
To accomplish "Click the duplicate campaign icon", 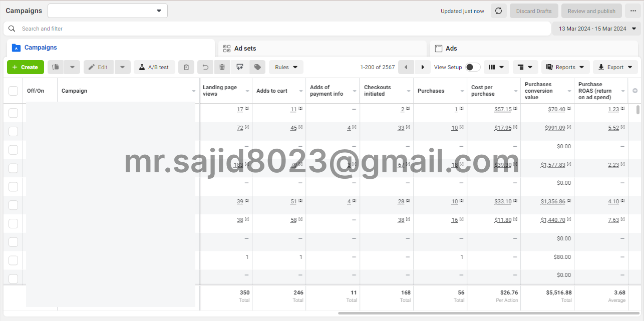I will (56, 67).
